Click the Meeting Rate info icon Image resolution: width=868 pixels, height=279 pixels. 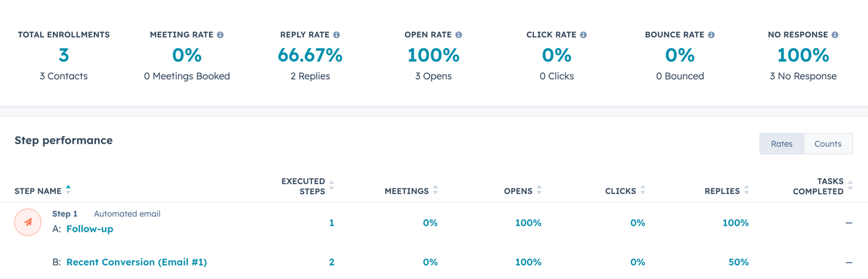point(220,35)
